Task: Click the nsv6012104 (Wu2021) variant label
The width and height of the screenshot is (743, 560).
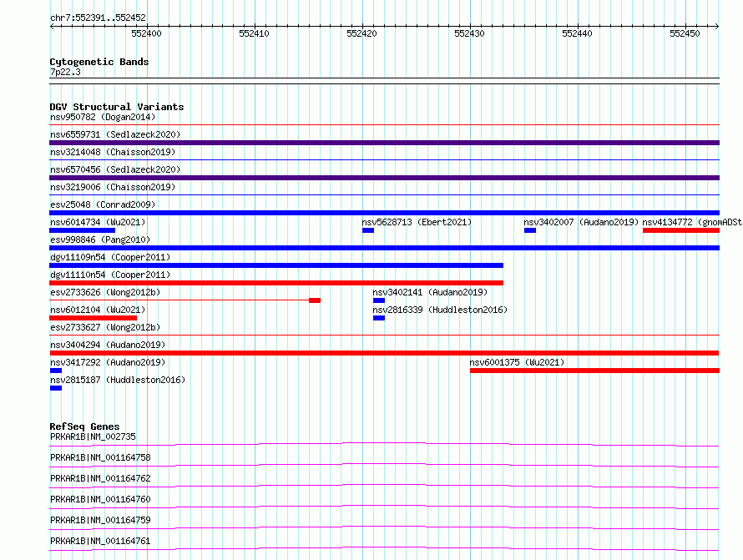Action: point(98,310)
